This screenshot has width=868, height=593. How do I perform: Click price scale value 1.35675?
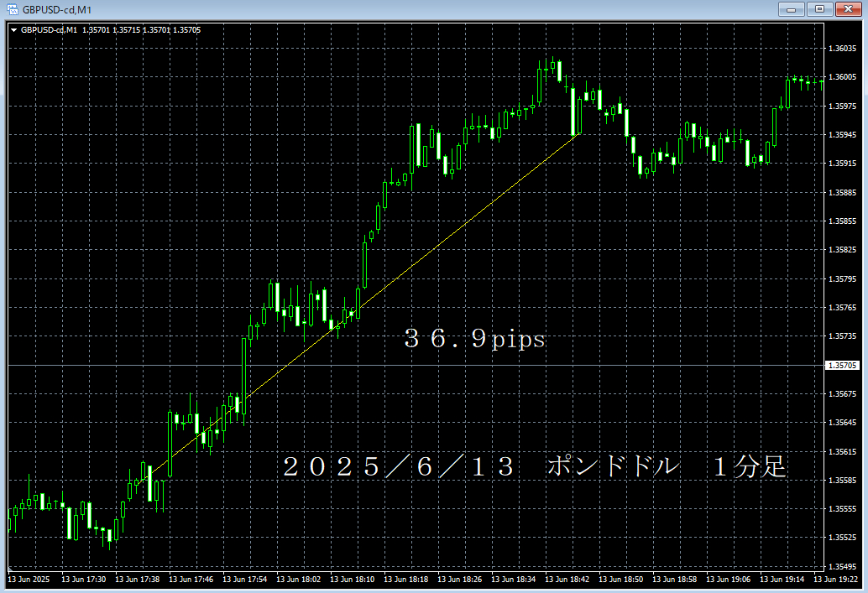(842, 394)
